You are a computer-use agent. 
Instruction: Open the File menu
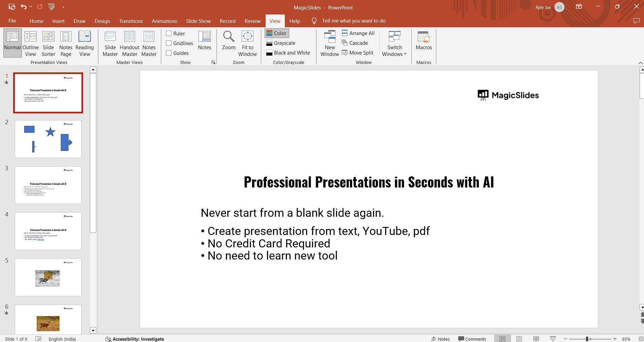click(x=12, y=21)
